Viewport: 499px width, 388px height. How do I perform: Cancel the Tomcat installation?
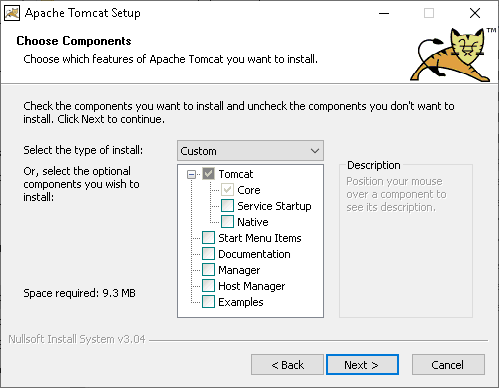448,365
